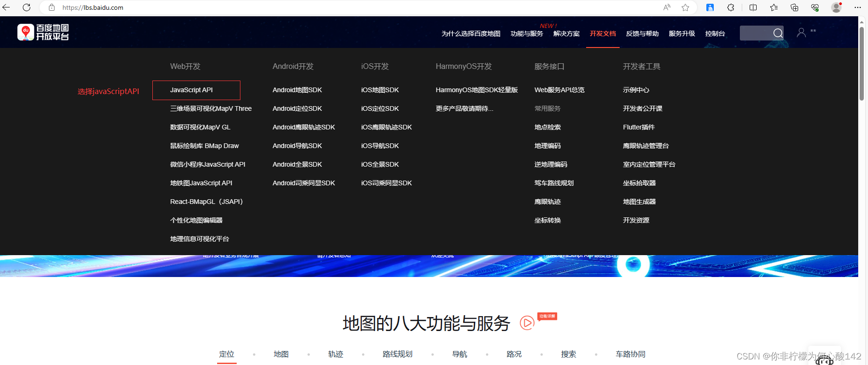868x365 pixels.
Task: Open iOS导航SDK
Action: [380, 146]
